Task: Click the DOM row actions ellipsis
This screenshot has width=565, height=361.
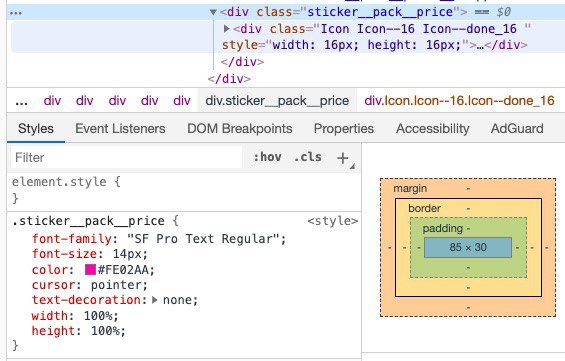Action: tap(16, 13)
